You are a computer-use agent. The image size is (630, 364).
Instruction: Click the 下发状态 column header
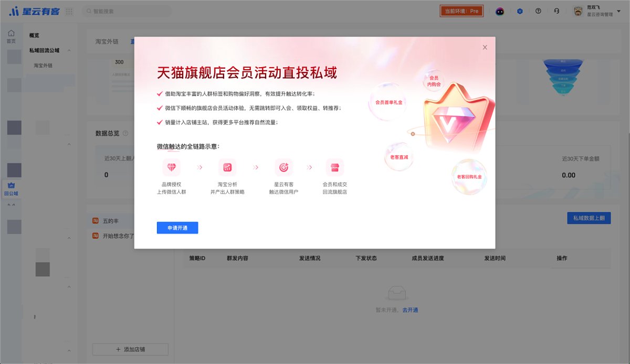pos(366,259)
